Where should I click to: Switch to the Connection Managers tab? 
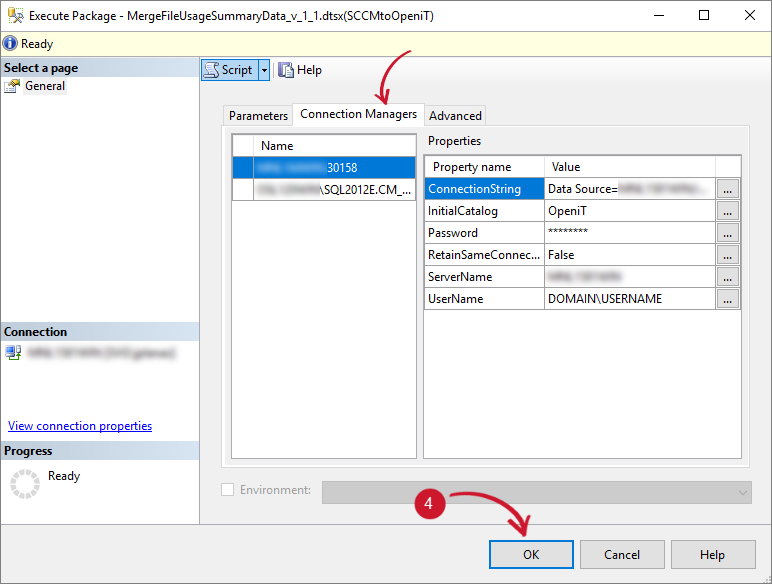[x=358, y=114]
